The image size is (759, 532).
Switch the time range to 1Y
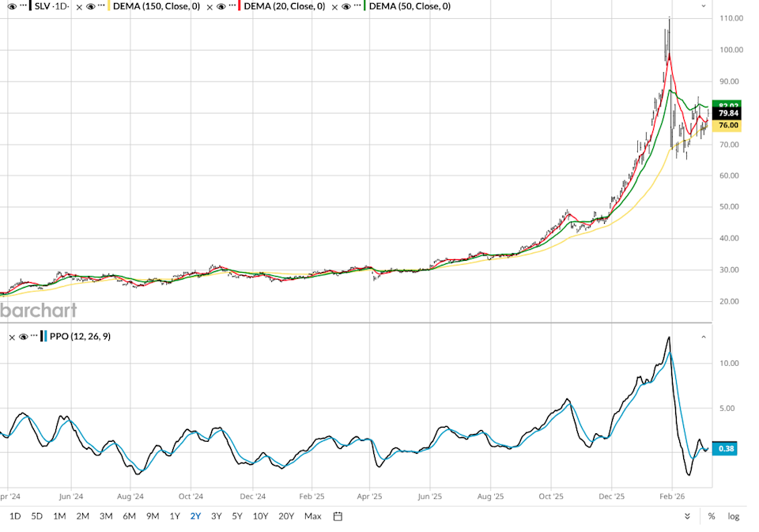[x=175, y=516]
